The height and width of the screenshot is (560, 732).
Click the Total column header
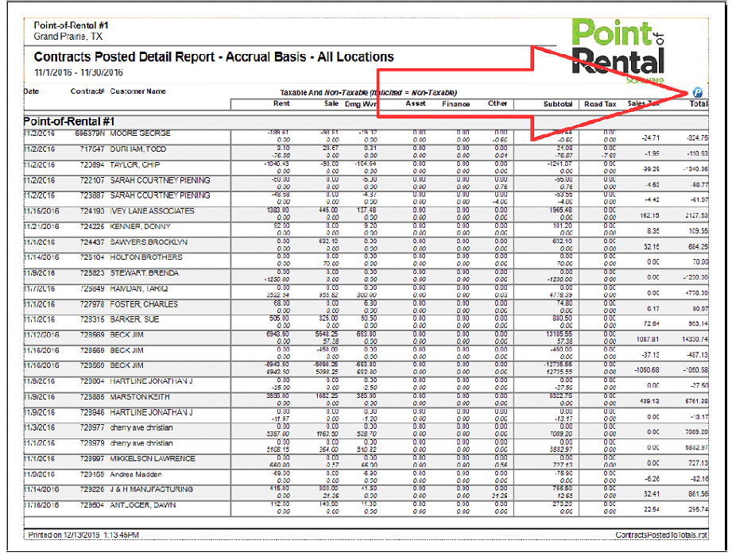699,103
